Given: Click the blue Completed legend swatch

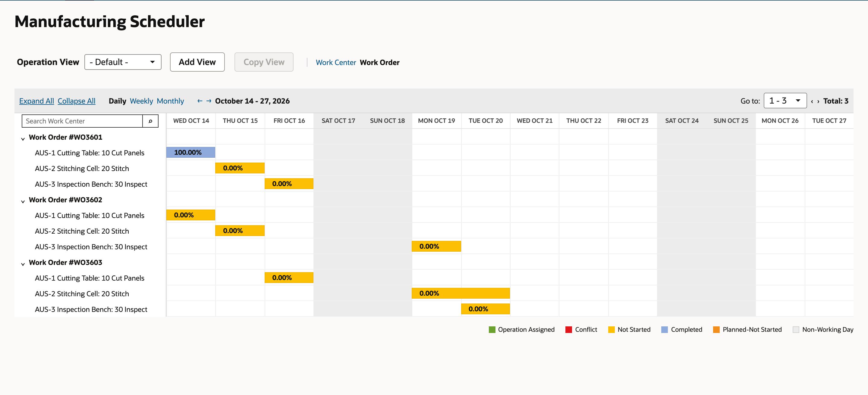Looking at the screenshot, I should tap(665, 330).
